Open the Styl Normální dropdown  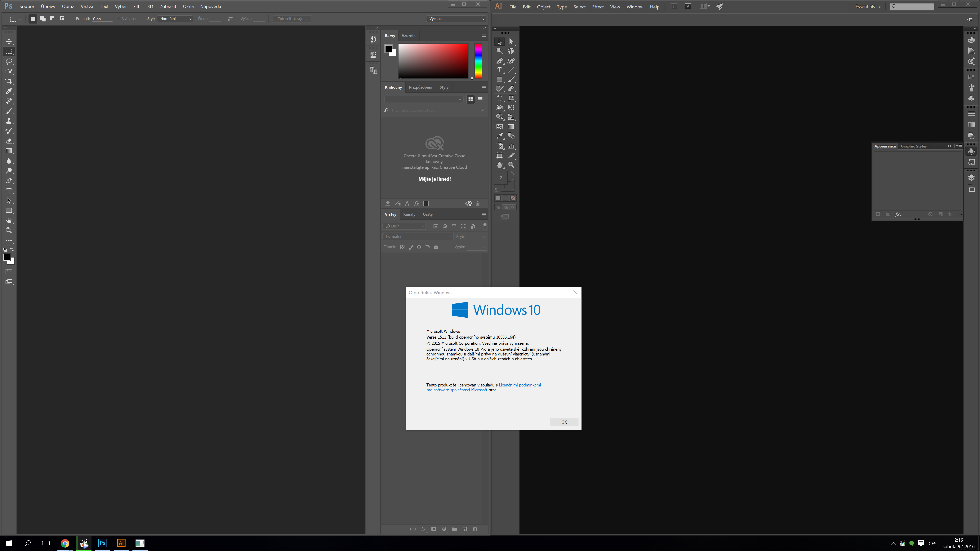click(175, 19)
